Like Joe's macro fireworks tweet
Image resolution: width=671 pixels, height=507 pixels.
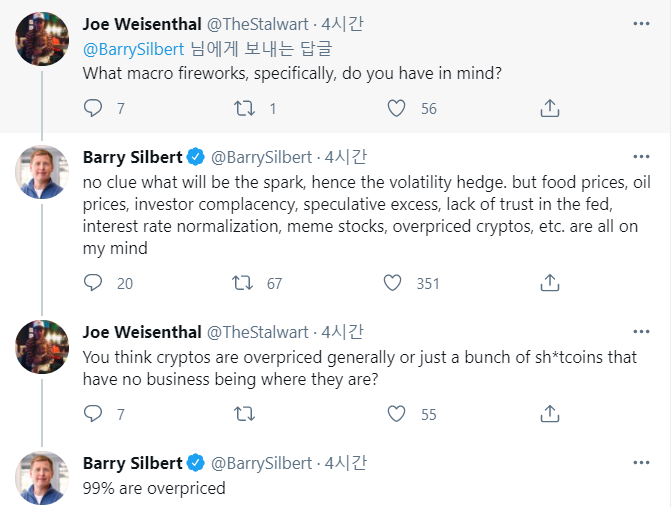pyautogui.click(x=396, y=108)
